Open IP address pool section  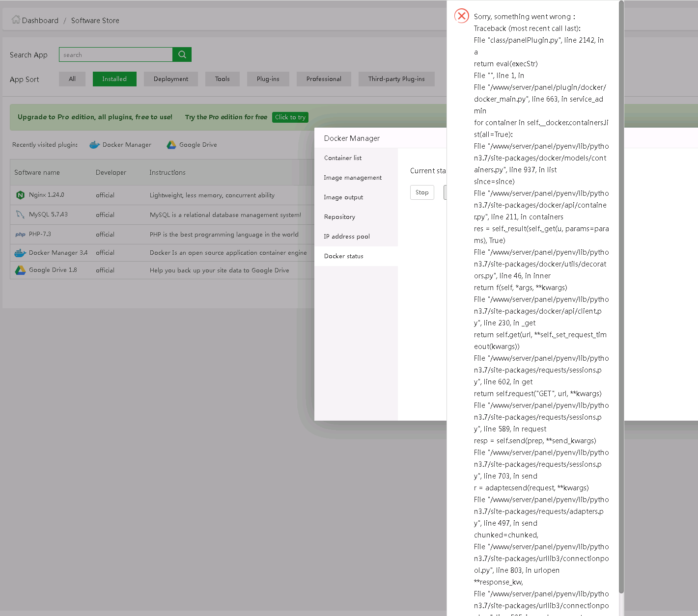coord(356,237)
